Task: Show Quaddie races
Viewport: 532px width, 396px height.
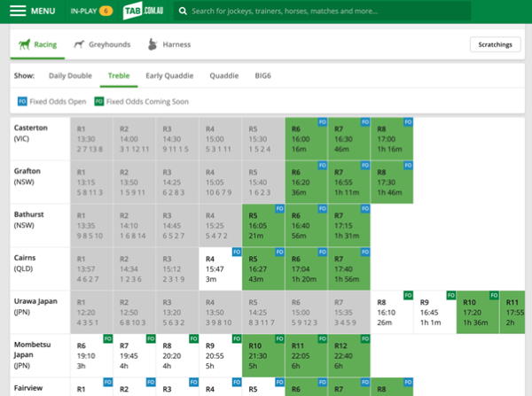Action: pos(224,75)
